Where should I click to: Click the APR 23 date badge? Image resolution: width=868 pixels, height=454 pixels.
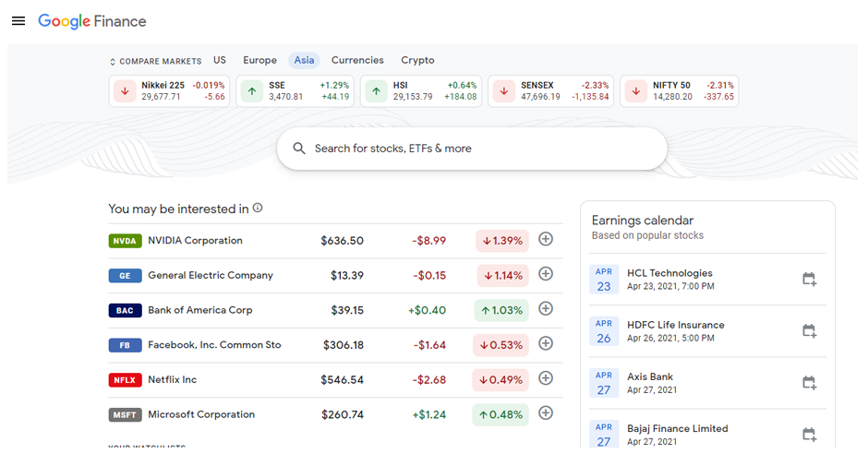tap(604, 280)
